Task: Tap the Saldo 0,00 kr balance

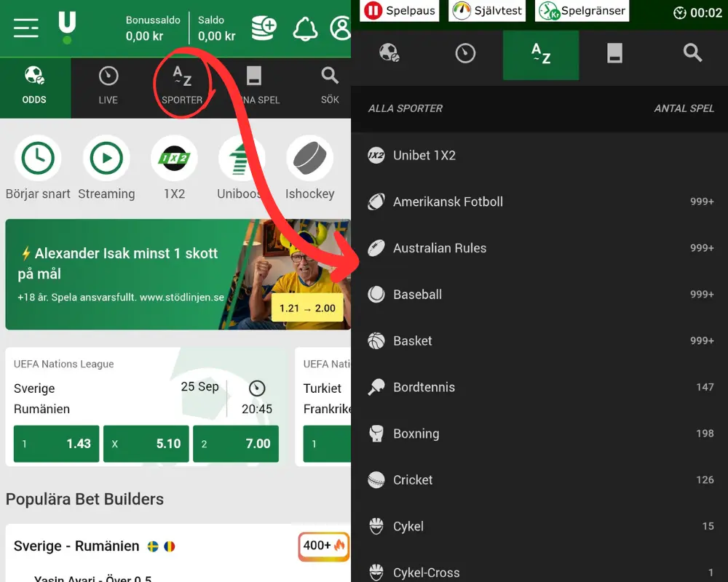Action: click(216, 28)
